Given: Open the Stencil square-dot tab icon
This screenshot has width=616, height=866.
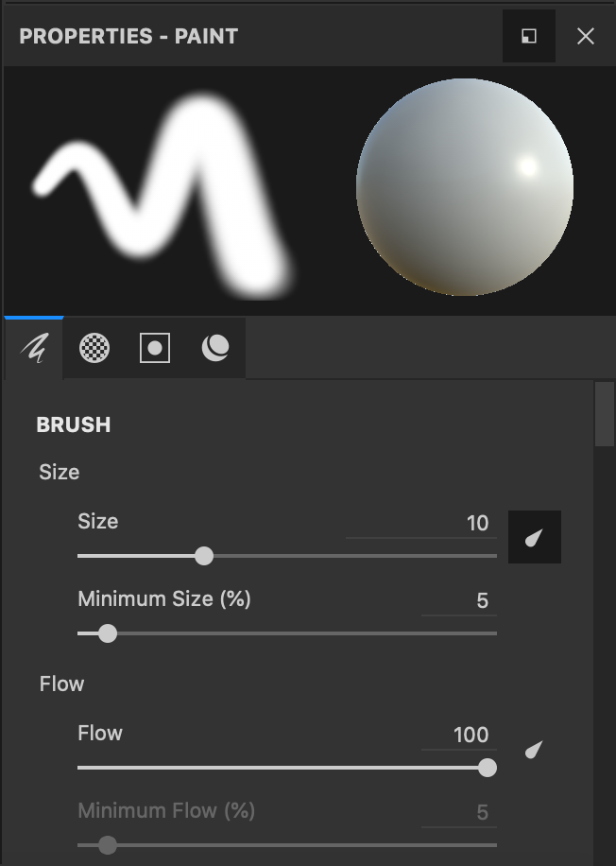Looking at the screenshot, I should [x=155, y=349].
